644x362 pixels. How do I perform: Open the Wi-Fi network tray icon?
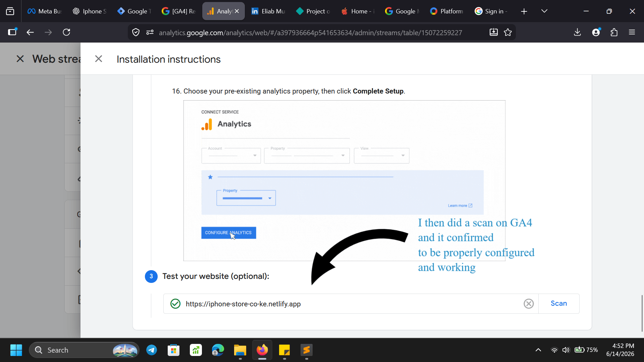[554, 350]
